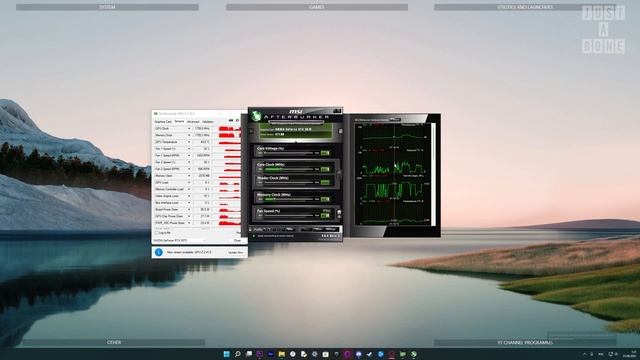Expand GPU Clock sensor dropdown
This screenshot has height=360, width=640.
pos(189,129)
